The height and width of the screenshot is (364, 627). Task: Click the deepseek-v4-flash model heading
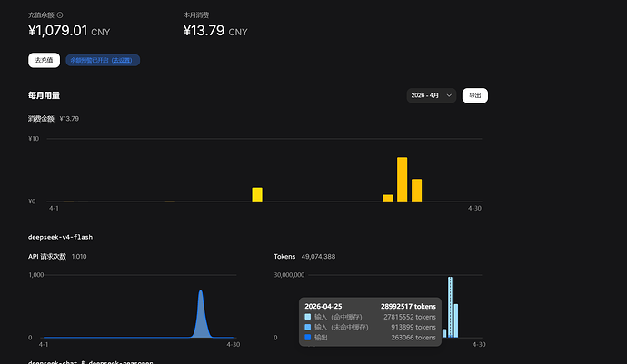(60, 237)
